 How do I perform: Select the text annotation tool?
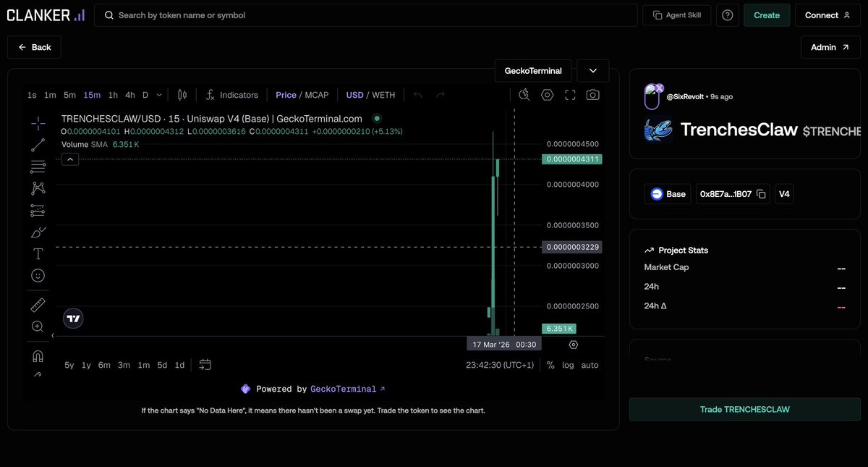(x=38, y=253)
